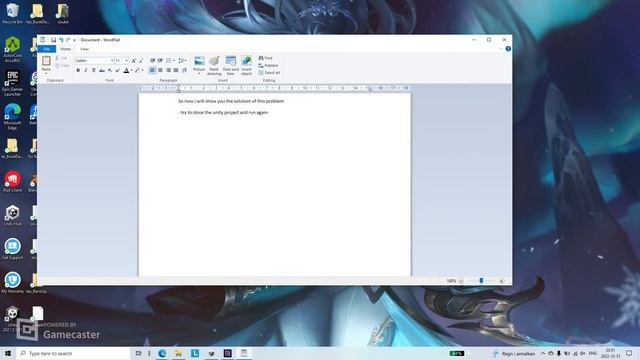Switch to the Home ribbon tab
Viewport: 640px width, 360px height.
tap(66, 49)
